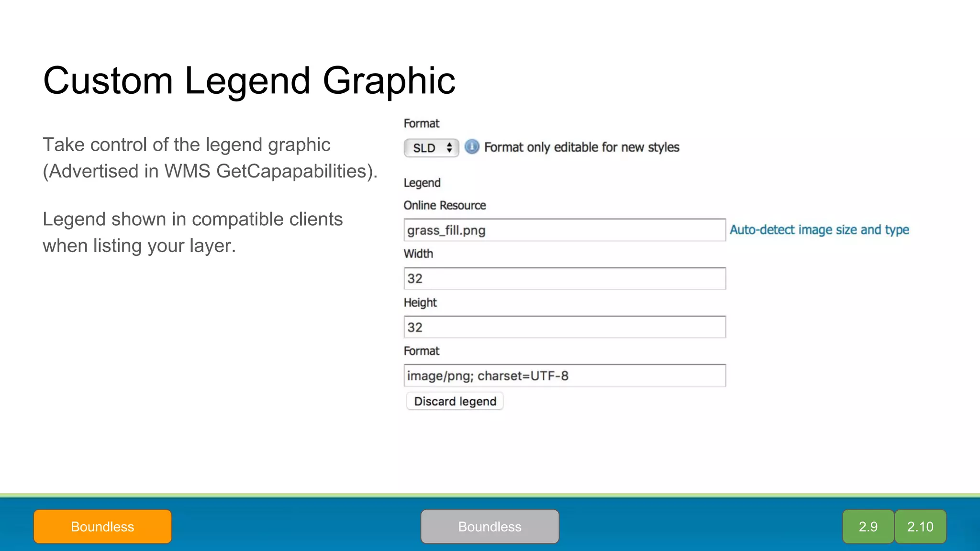The height and width of the screenshot is (551, 980).
Task: Click '(Advertised in WMS GetCapapabilities).' text
Action: coord(211,171)
